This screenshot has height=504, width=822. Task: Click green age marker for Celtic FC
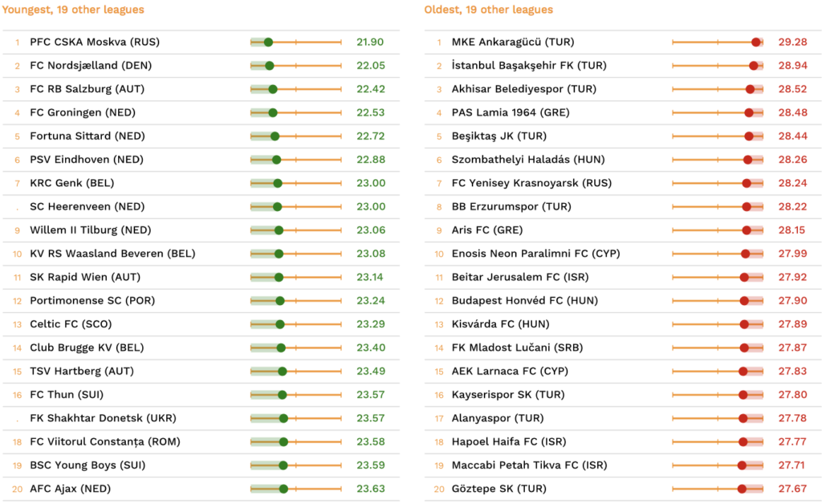(280, 325)
